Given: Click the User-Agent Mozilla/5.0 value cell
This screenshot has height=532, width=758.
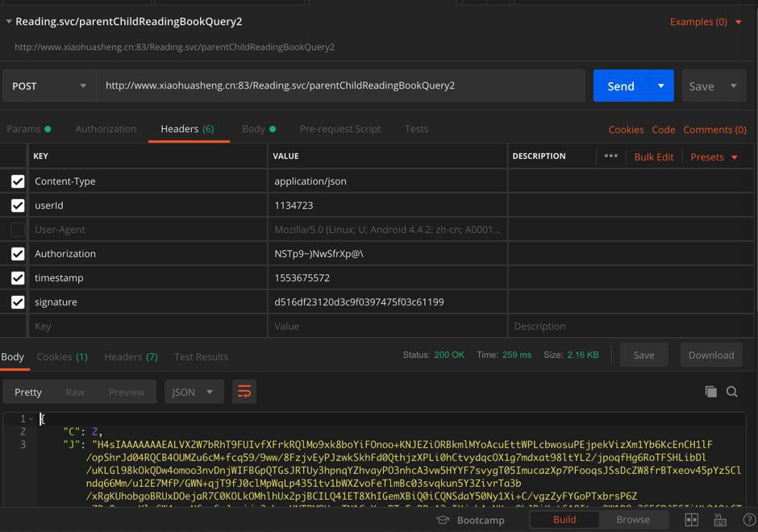Looking at the screenshot, I should coord(387,230).
